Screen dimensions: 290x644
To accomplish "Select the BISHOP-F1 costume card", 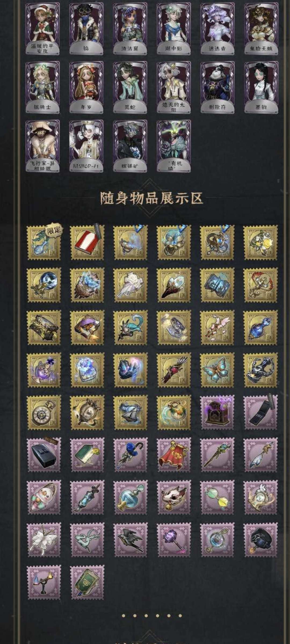I will pos(86,146).
